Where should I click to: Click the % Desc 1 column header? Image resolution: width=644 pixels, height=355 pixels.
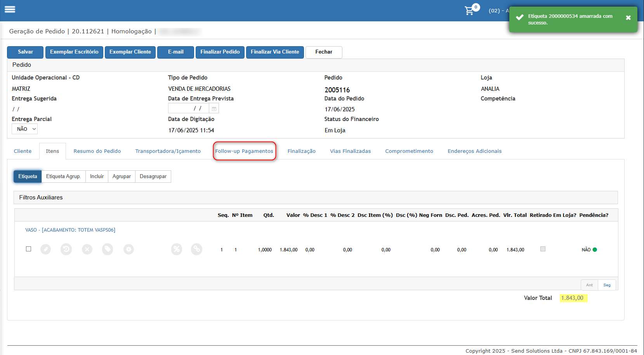(x=315, y=215)
